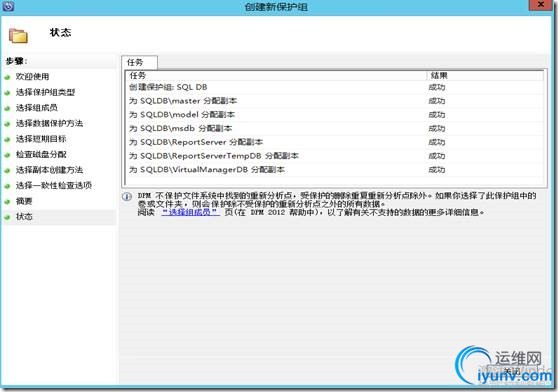Viewport: 558px width, 392px height.
Task: Click the green bullet beside 选择短期目标
Action: pos(7,139)
